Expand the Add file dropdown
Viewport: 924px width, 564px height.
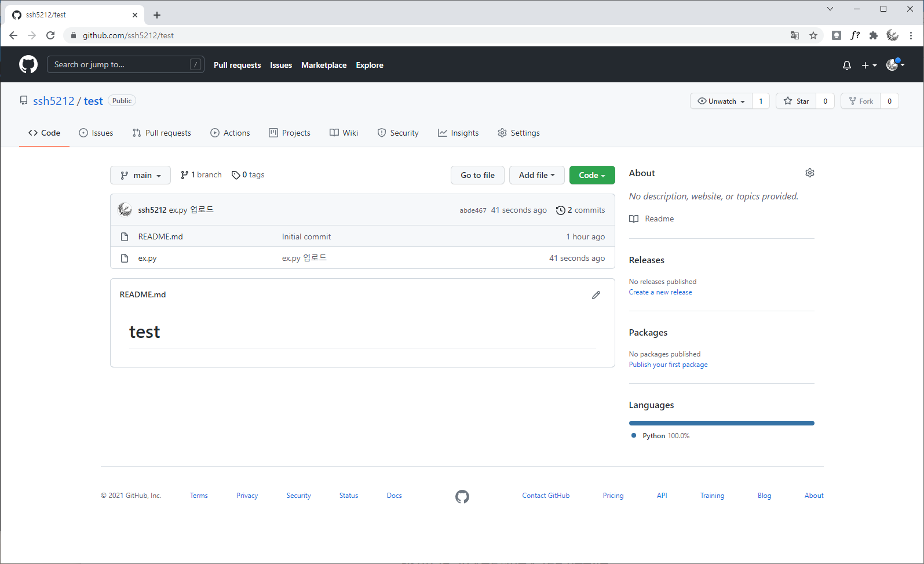coord(536,175)
